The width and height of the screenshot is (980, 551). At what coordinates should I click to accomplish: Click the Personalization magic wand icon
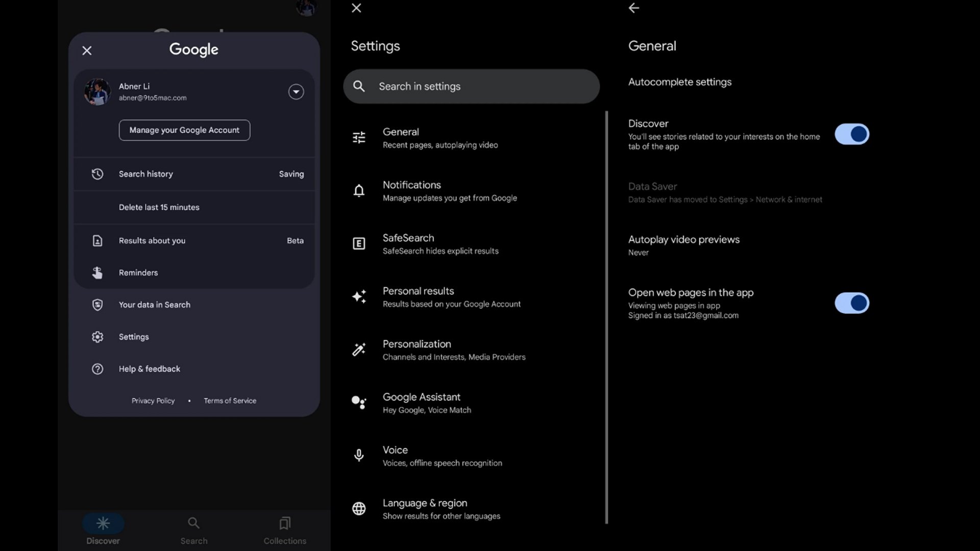point(359,350)
